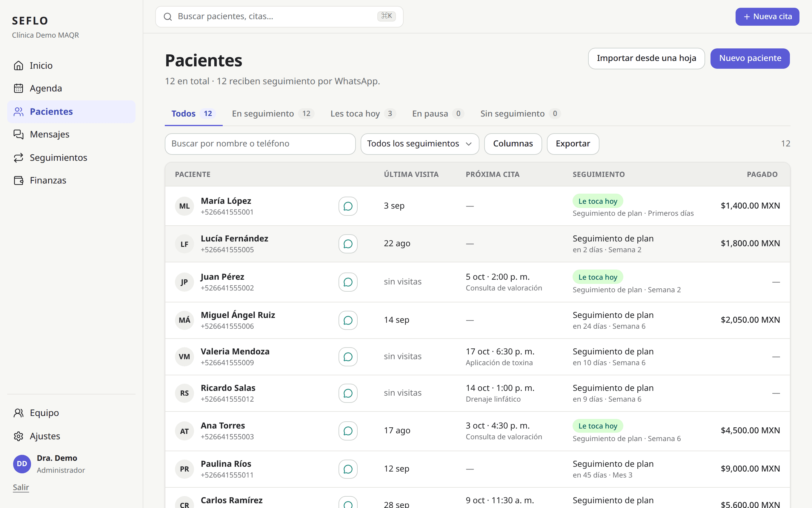Open chat icon in Paulina Ríos row
The image size is (812, 508).
pos(348,469)
